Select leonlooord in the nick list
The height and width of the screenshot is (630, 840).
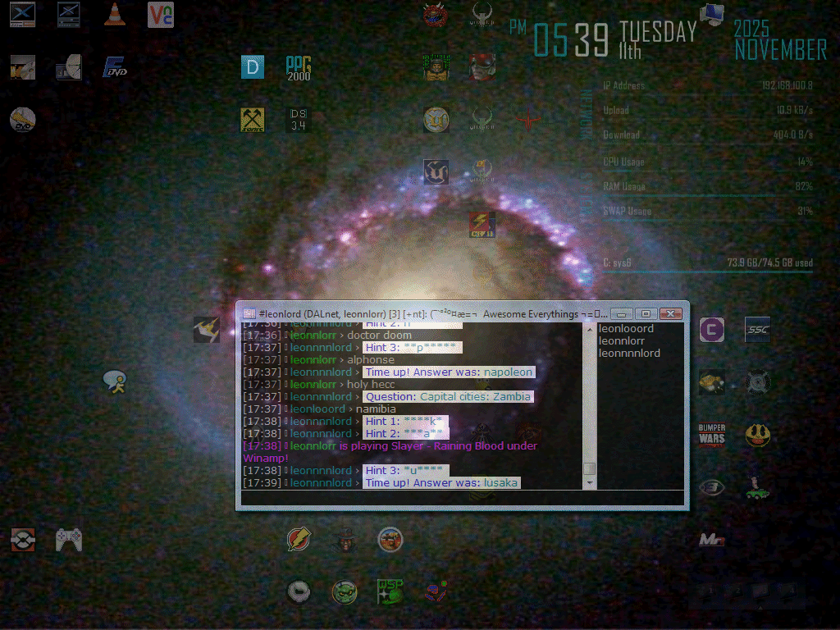[626, 329]
